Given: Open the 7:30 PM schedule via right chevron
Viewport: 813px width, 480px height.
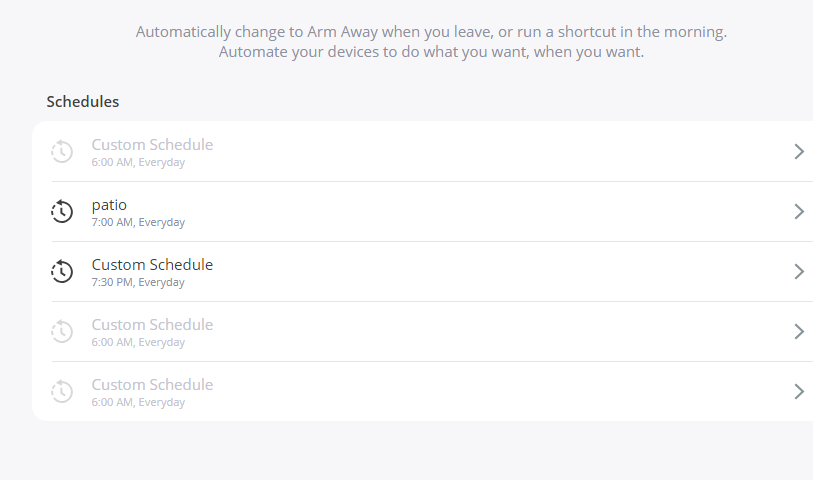Looking at the screenshot, I should pos(799,272).
